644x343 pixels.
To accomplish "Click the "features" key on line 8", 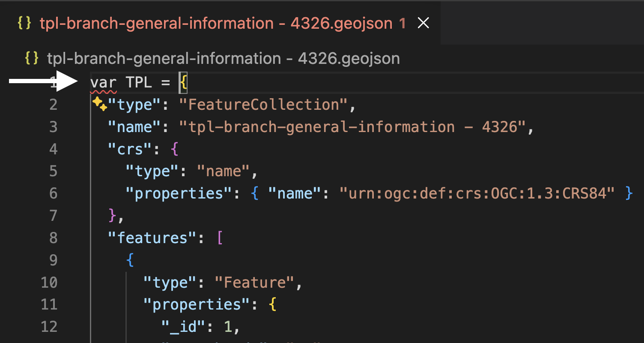I will point(152,238).
